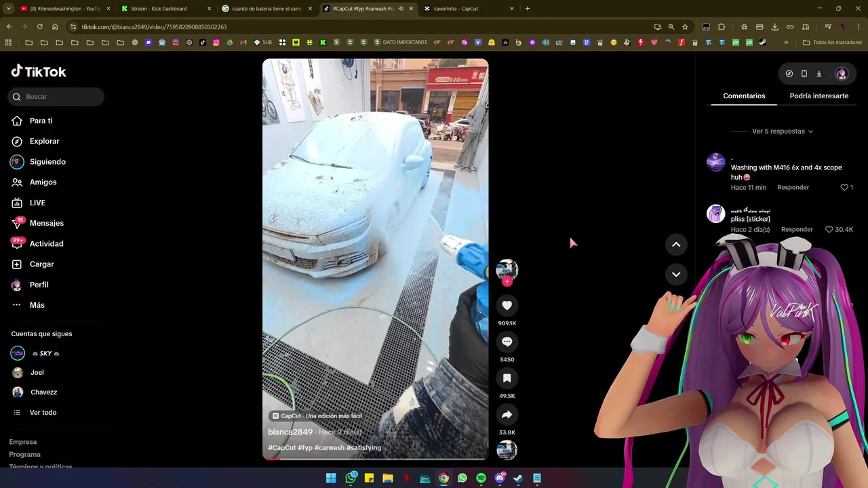Switch to the Podría interesarte tab
868x488 pixels.
pyautogui.click(x=818, y=96)
